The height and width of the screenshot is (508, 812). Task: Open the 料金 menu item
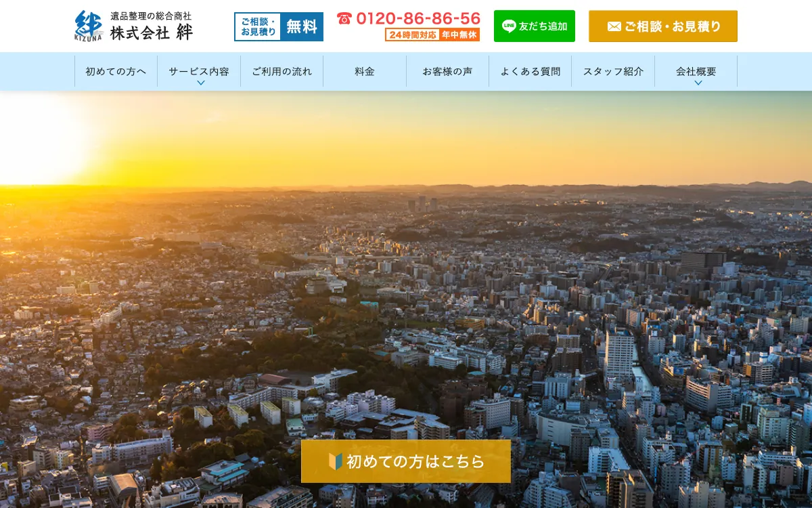pos(365,71)
